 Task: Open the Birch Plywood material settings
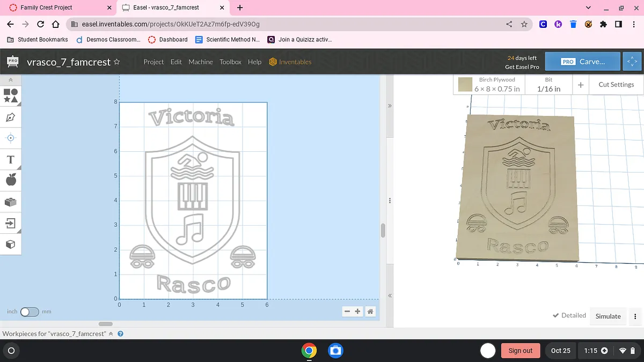pyautogui.click(x=496, y=85)
